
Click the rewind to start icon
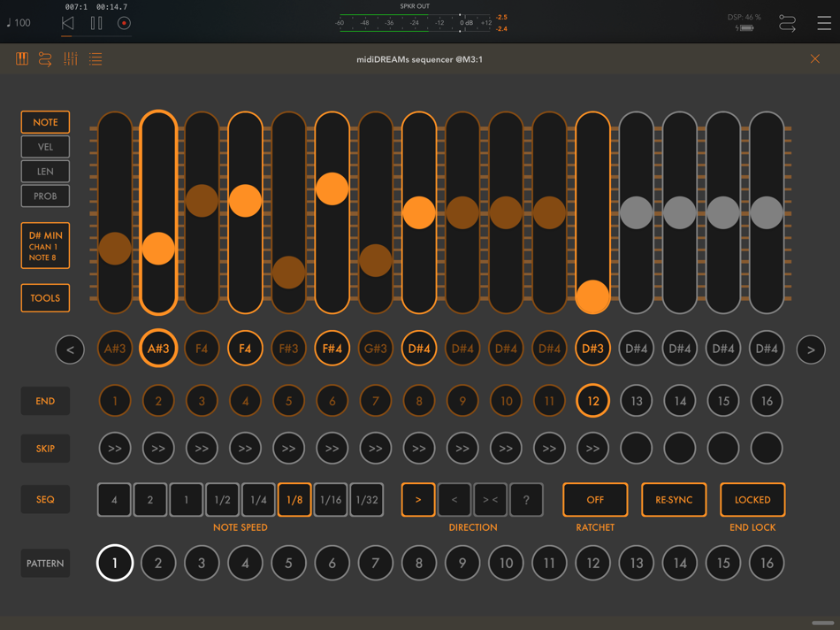(x=67, y=23)
